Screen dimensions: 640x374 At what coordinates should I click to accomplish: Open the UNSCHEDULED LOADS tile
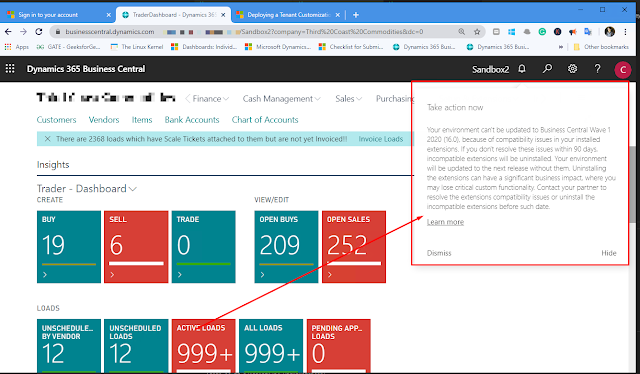click(x=136, y=345)
